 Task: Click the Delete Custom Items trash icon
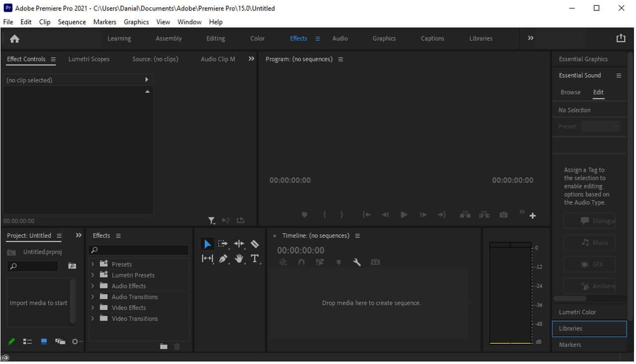pyautogui.click(x=177, y=346)
